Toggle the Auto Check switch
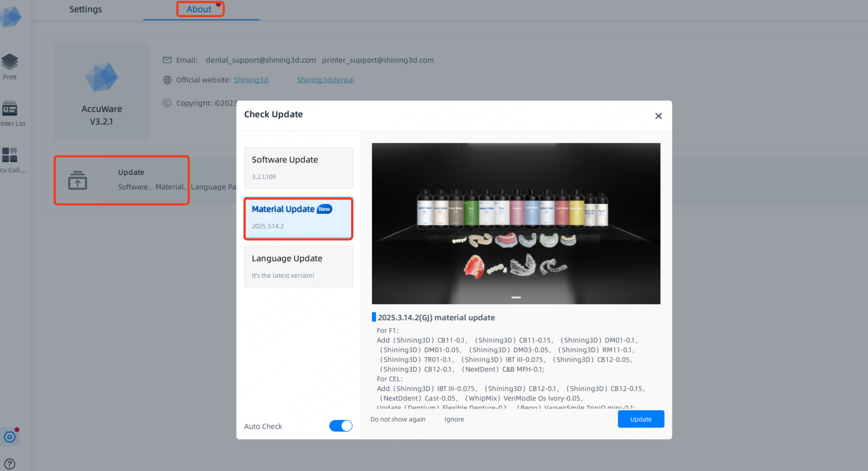Screen dimensions: 868x471 (x=341, y=426)
